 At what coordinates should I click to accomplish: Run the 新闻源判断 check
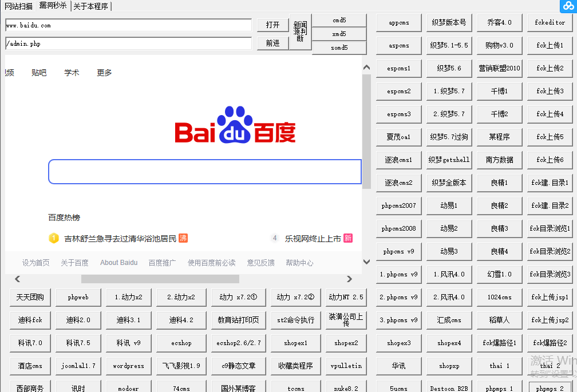[300, 33]
